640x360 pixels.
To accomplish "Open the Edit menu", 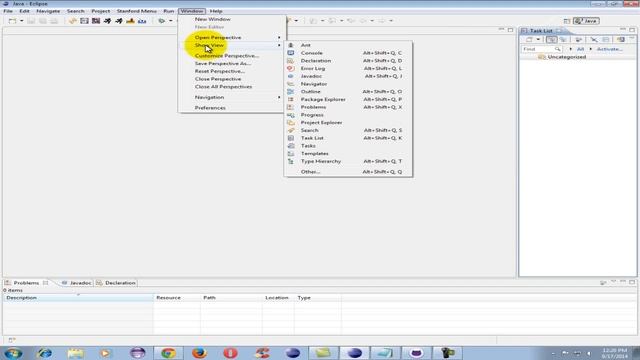I will tap(24, 11).
